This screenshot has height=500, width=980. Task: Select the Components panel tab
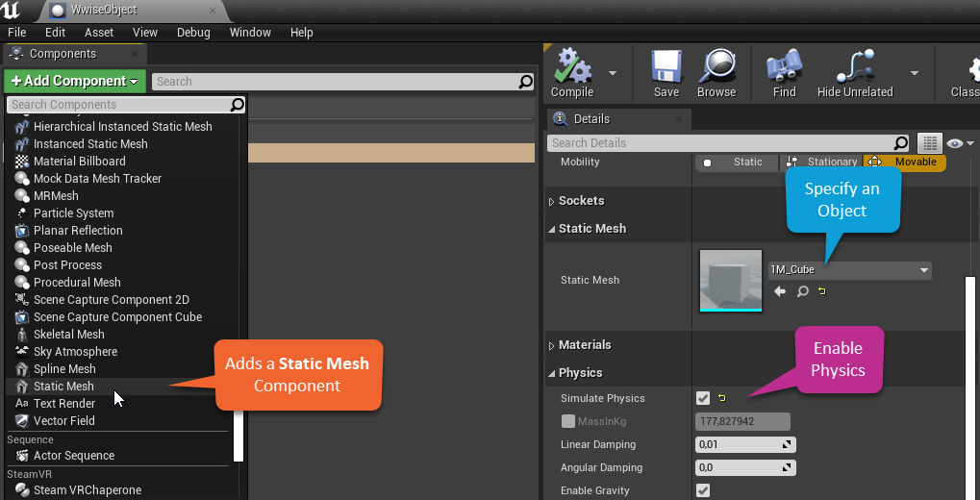click(x=74, y=54)
